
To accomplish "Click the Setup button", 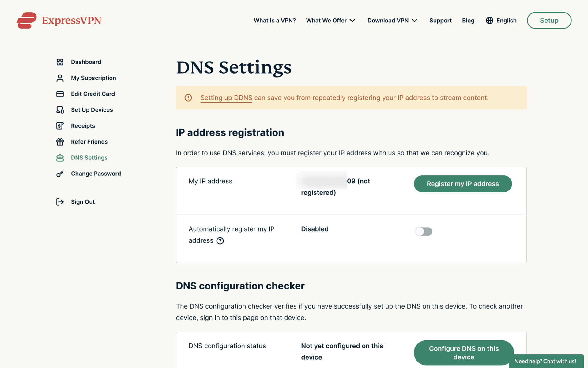I will point(549,21).
